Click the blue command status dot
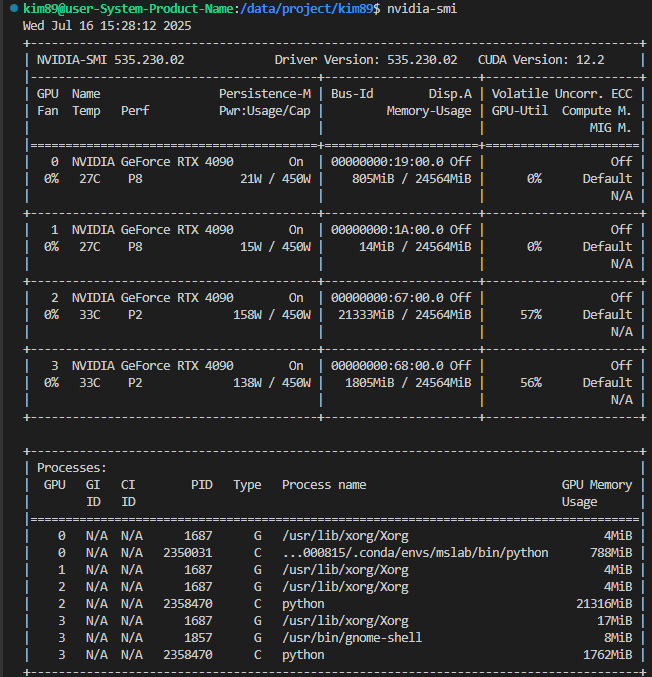 [x=14, y=8]
